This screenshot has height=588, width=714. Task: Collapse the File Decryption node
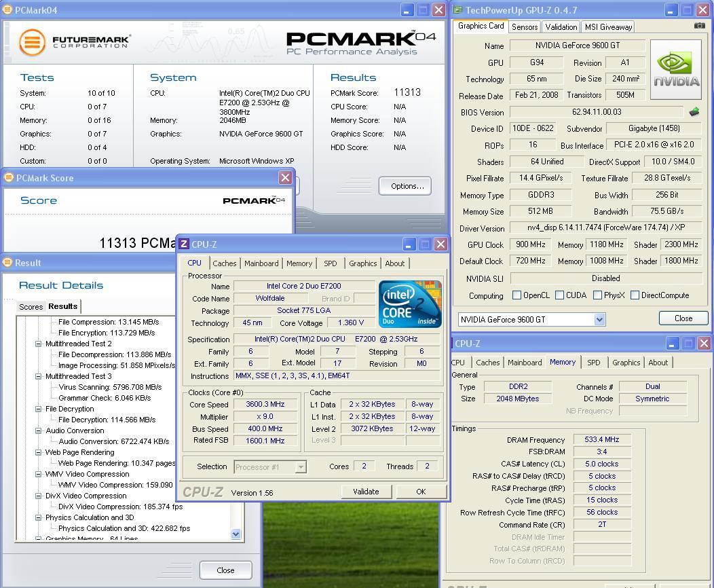(x=39, y=409)
